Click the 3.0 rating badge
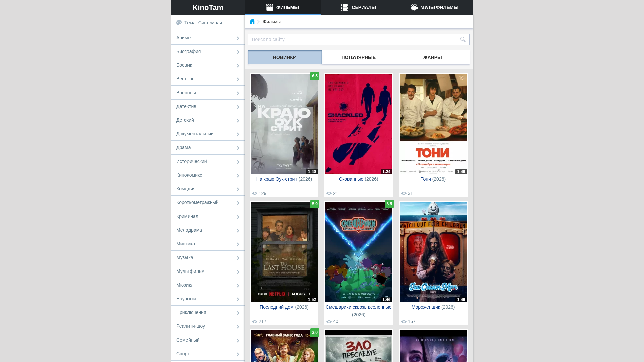644x362 pixels. pyautogui.click(x=315, y=333)
